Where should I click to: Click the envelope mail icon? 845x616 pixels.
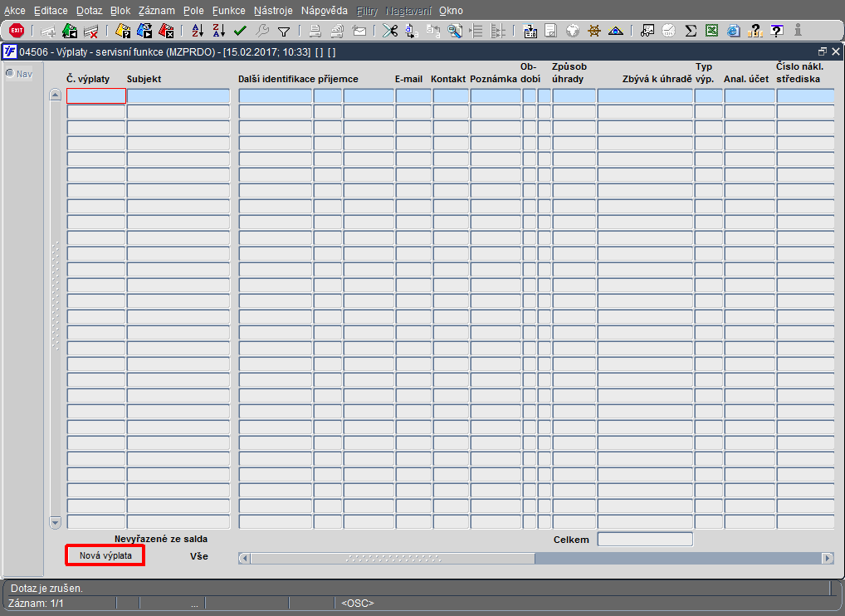tap(359, 32)
